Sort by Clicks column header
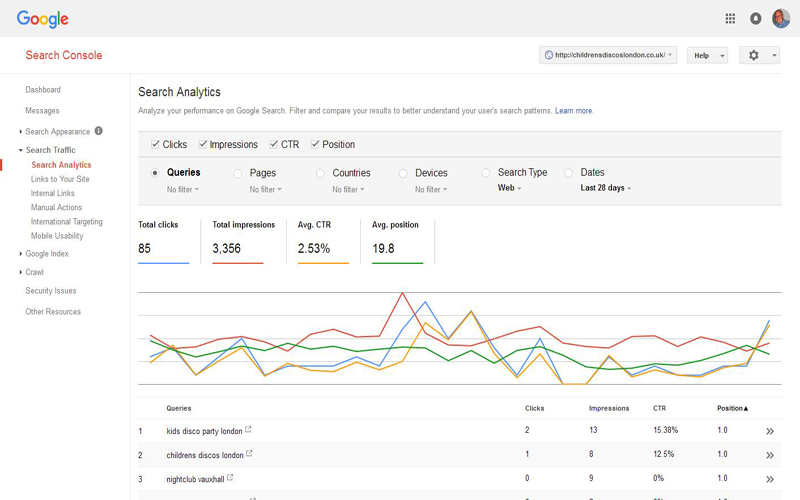This screenshot has width=800, height=500. coord(534,408)
